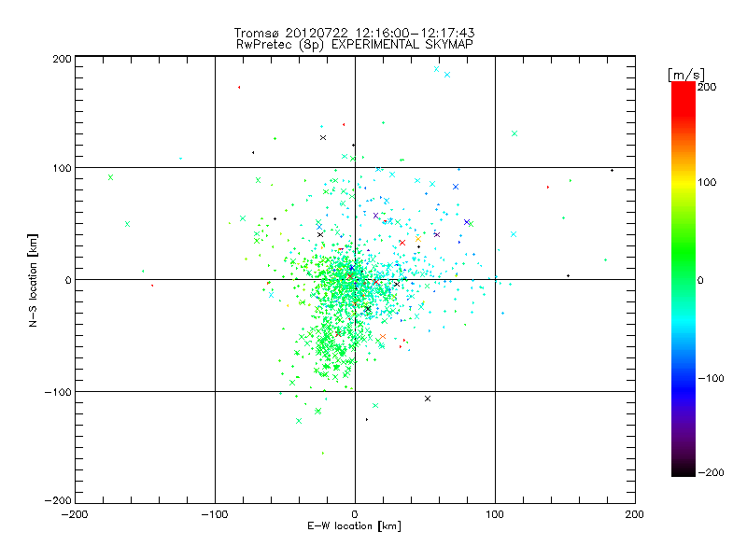Click the green dot near 20 km east, 140 km north
Image resolution: width=747 pixels, height=560 pixels.
[383, 123]
